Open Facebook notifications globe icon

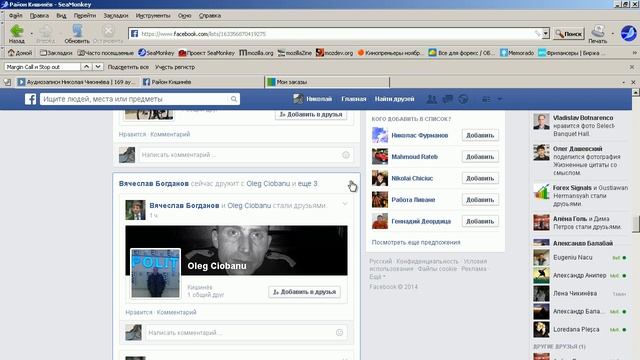[x=463, y=99]
